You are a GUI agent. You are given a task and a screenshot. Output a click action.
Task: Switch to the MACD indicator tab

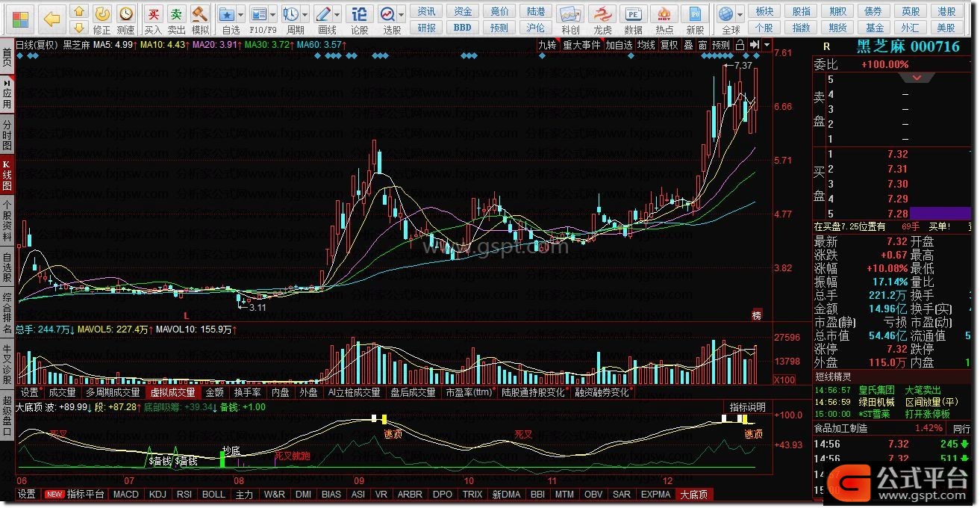click(x=125, y=495)
